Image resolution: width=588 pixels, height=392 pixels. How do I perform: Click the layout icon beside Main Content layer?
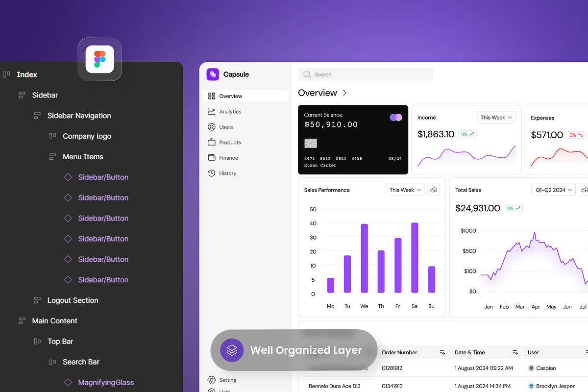pos(22,321)
